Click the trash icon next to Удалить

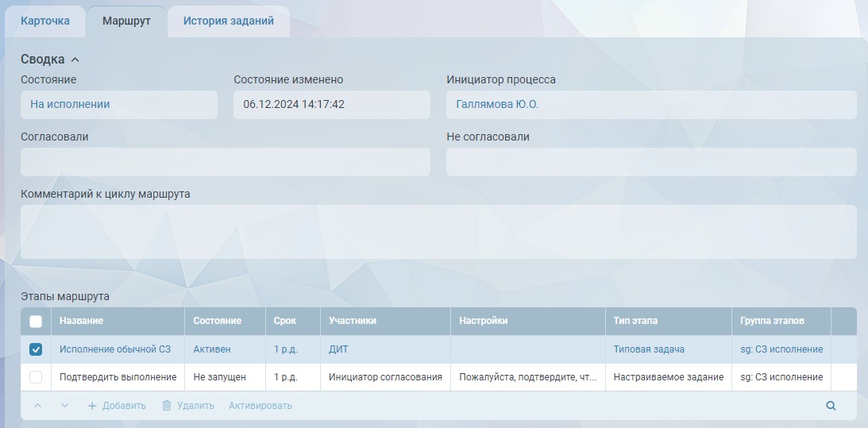[167, 406]
